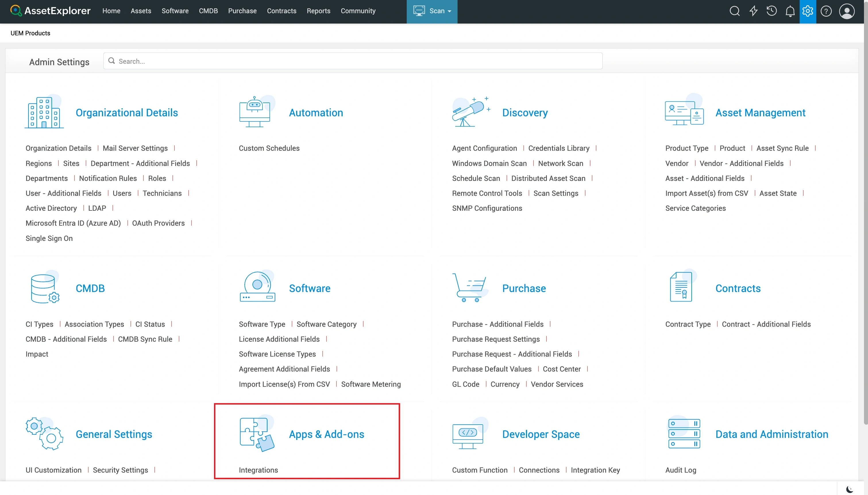Open Technicians settings
The width and height of the screenshot is (868, 495).
pyautogui.click(x=162, y=193)
